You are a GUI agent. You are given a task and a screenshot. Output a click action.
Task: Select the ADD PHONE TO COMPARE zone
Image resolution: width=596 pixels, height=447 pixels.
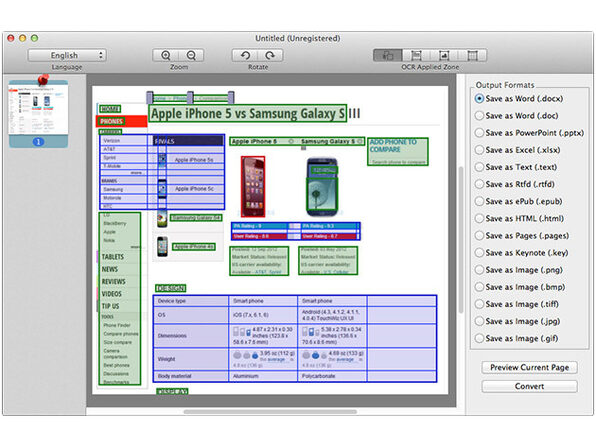398,151
